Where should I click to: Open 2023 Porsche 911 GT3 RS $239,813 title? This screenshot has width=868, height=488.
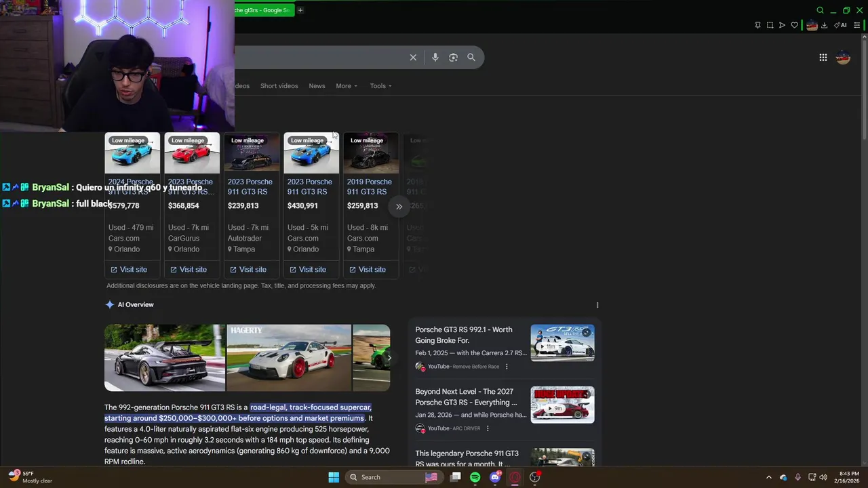[x=250, y=186]
